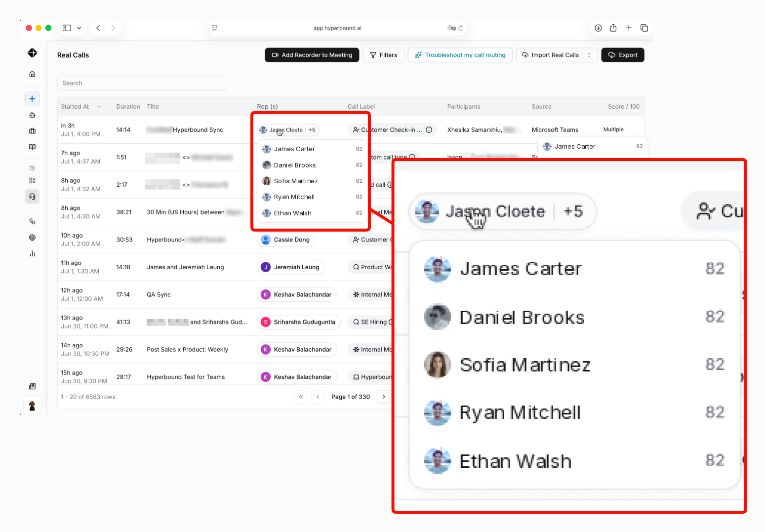
Task: Select the Jeremiah Leung rep chip
Action: tap(291, 267)
